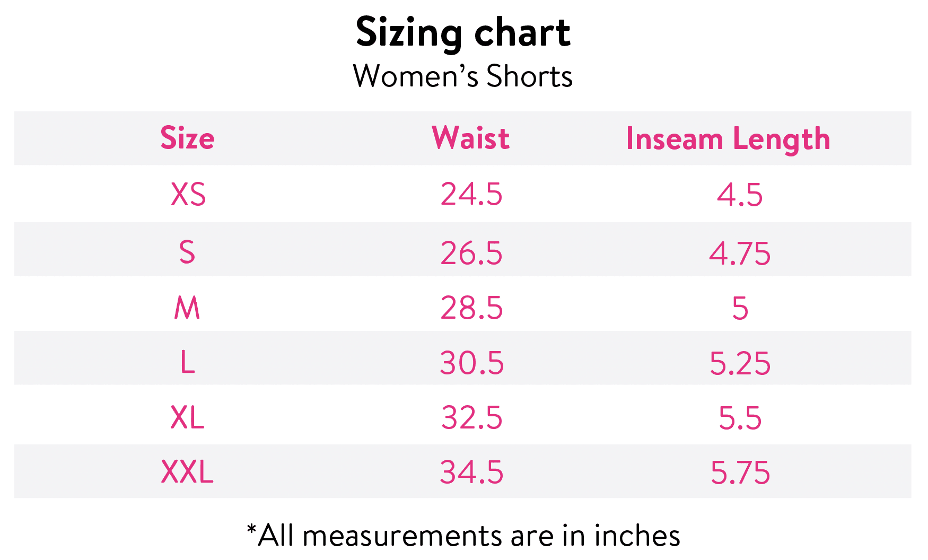Select the 26.5 waist value
The height and width of the screenshot is (560, 928).
[x=471, y=253]
